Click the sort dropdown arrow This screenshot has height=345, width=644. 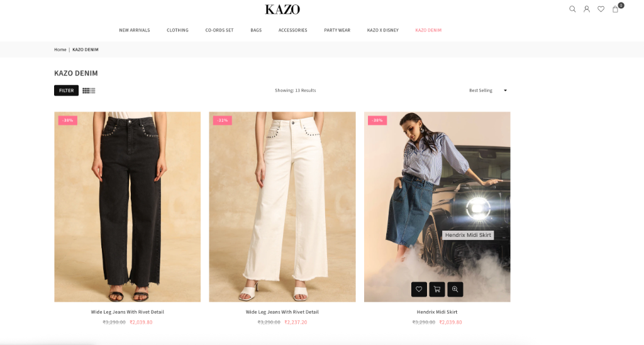pos(505,90)
